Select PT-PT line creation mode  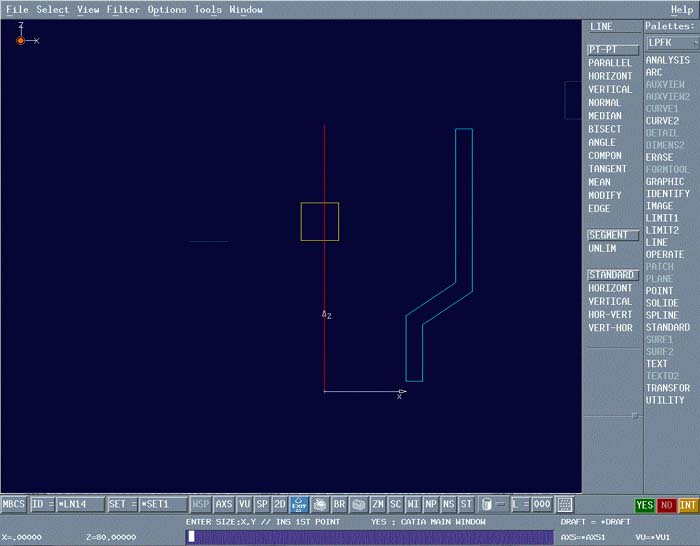click(x=613, y=50)
